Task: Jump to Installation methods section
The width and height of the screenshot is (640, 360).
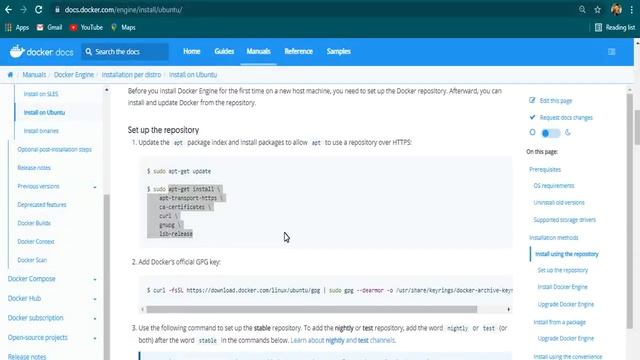Action: point(553,238)
